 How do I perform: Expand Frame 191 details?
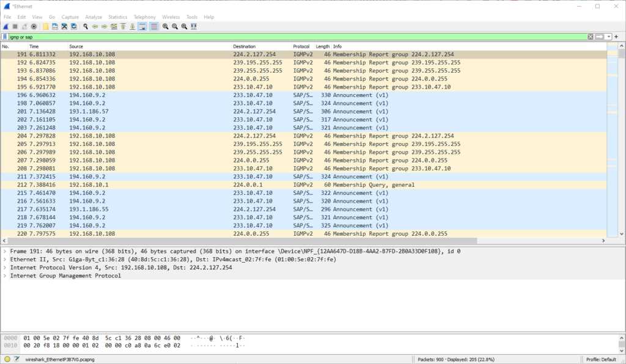click(x=5, y=251)
